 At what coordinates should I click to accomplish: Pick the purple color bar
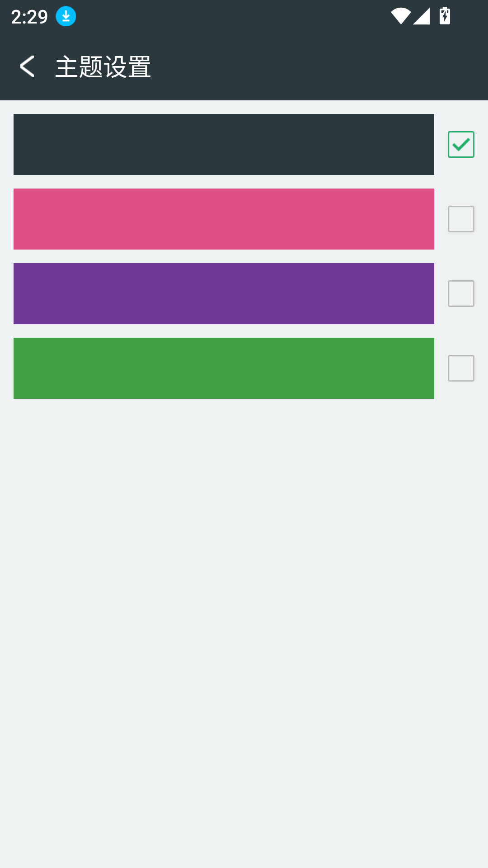click(x=224, y=294)
